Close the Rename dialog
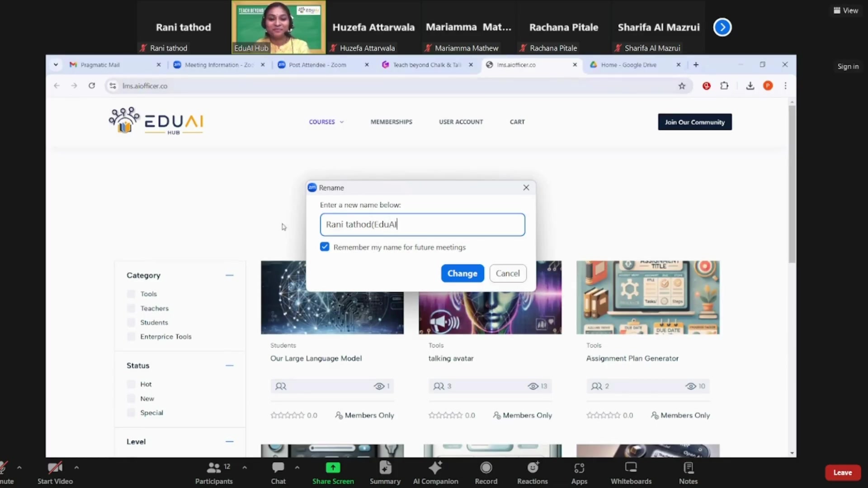 [x=526, y=188]
